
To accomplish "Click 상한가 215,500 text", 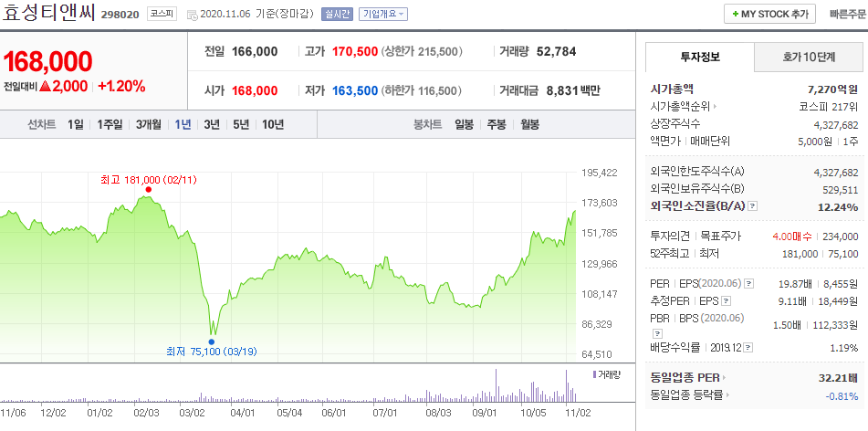I will point(422,51).
